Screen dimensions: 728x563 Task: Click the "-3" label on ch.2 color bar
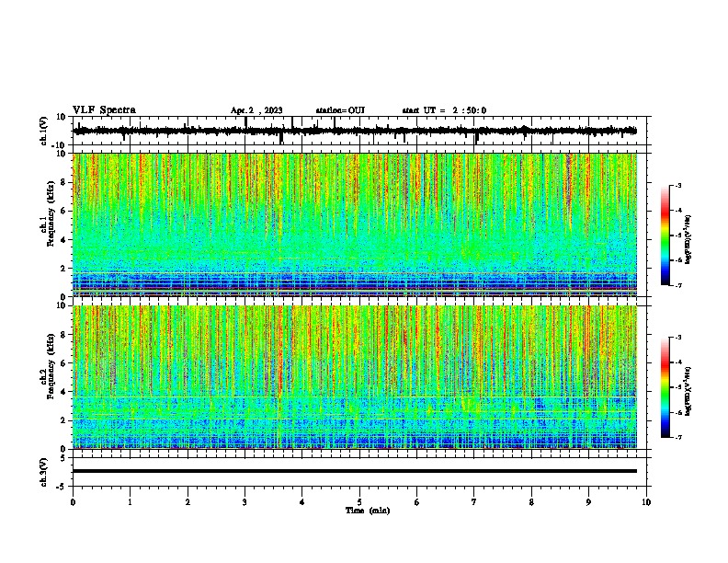[678, 338]
